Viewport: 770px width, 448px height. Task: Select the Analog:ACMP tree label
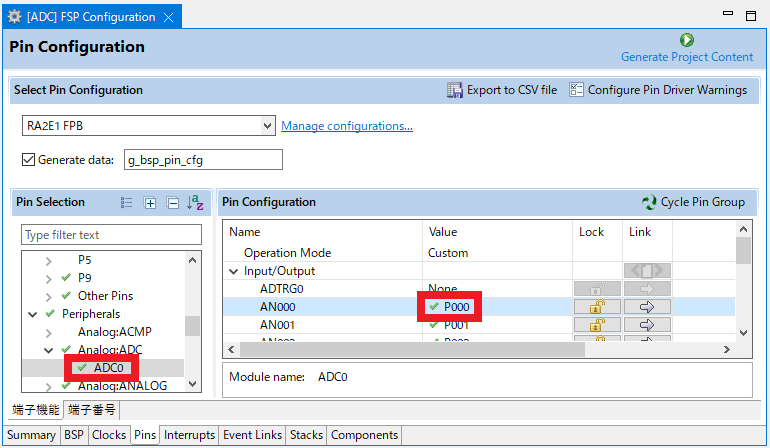(x=114, y=332)
